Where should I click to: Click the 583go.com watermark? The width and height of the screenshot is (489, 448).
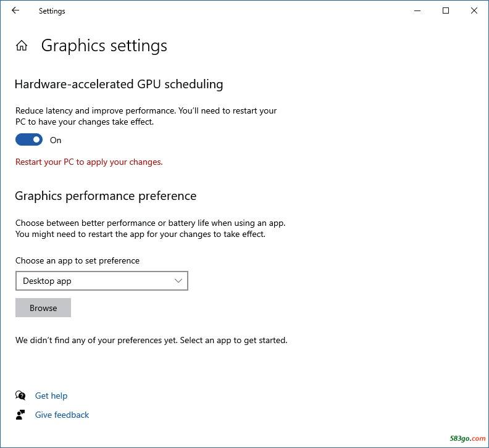click(467, 438)
